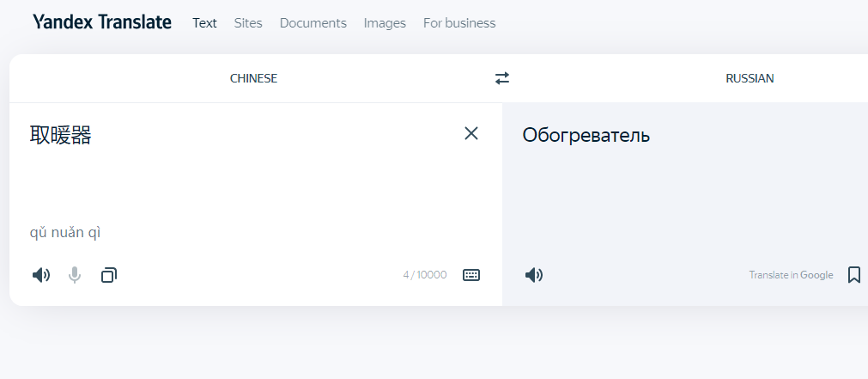Image resolution: width=868 pixels, height=379 pixels.
Task: Switch to the Sites tab
Action: pyautogui.click(x=248, y=23)
